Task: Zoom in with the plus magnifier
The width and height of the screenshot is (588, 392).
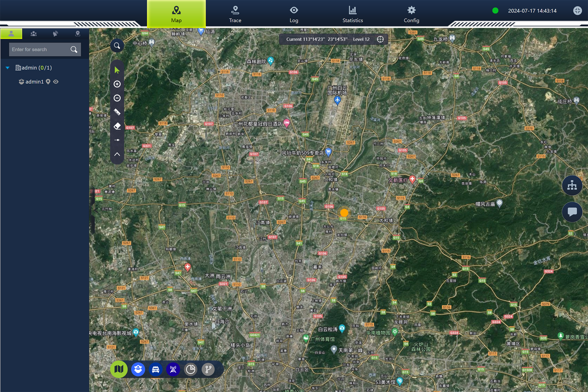Action: [117, 84]
